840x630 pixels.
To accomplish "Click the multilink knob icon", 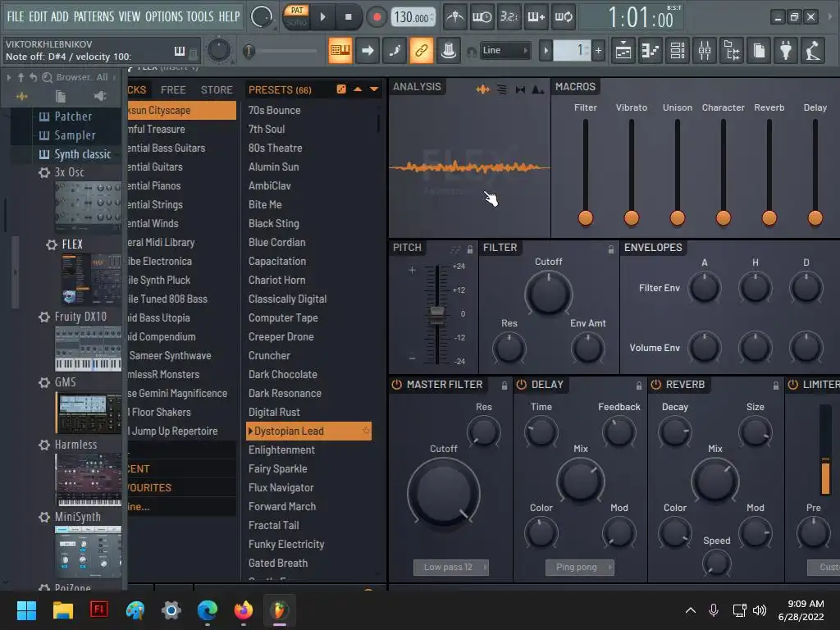I will pyautogui.click(x=449, y=51).
